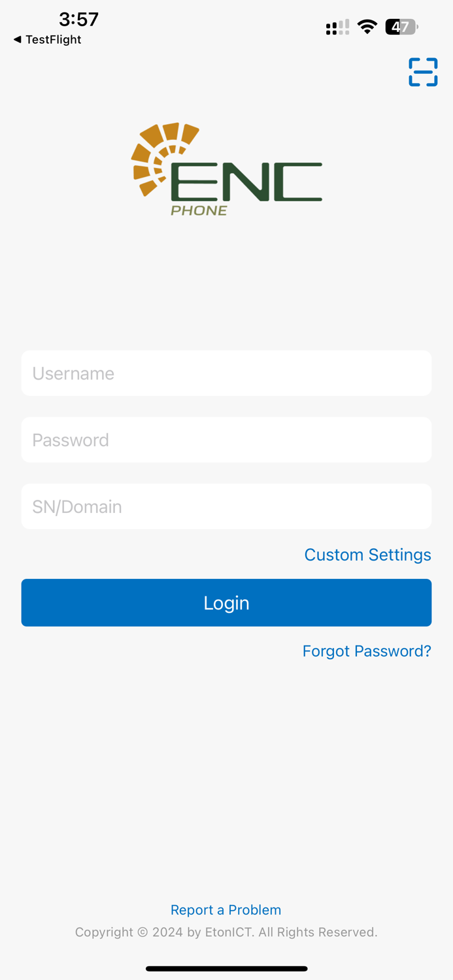
Task: Select the SN/Domain field
Action: pyautogui.click(x=226, y=506)
